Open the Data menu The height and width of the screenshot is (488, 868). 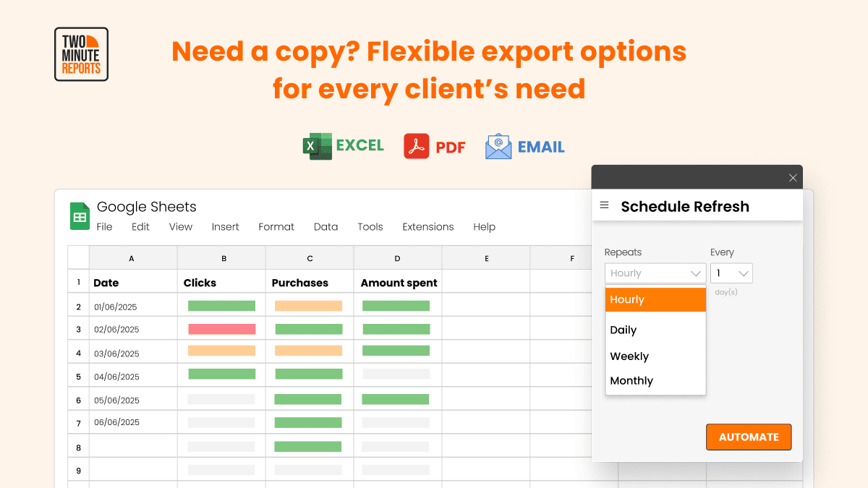(x=326, y=227)
